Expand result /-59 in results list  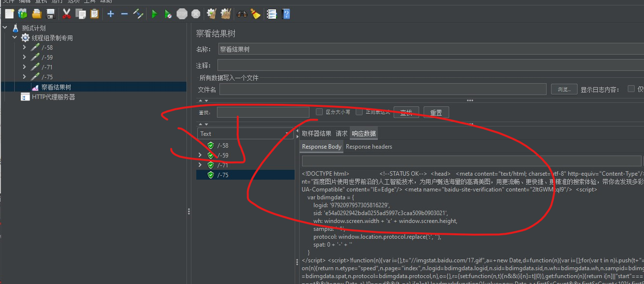pyautogui.click(x=200, y=155)
